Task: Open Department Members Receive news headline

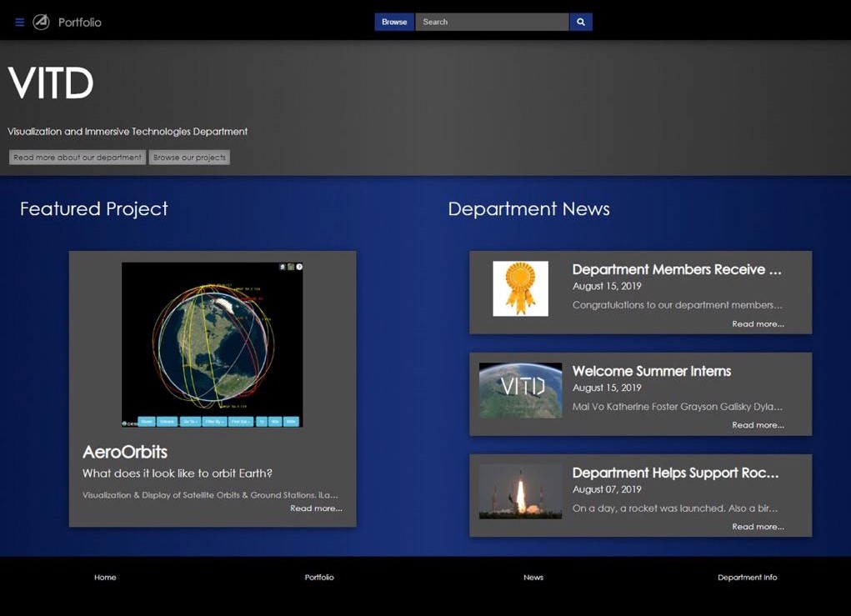Action: [x=676, y=269]
